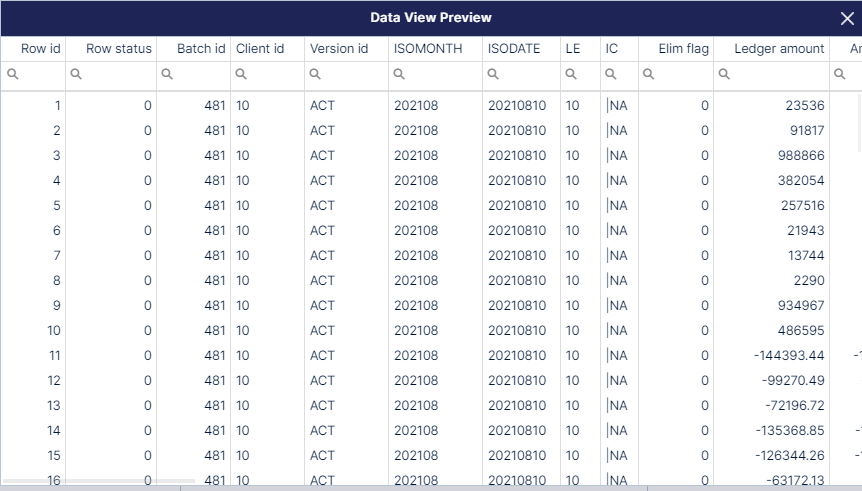Click the Version id column header

pos(339,48)
